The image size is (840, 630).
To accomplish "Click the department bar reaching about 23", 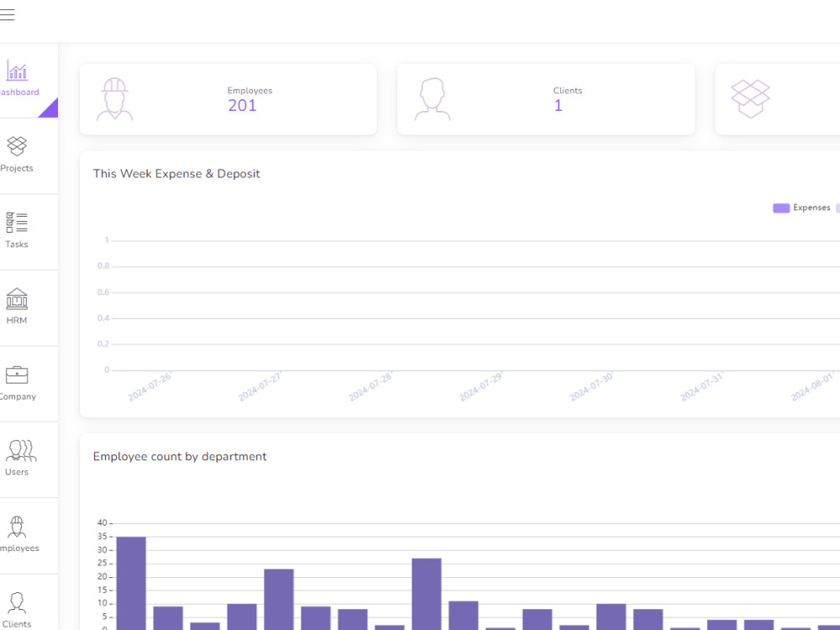I will (279, 600).
